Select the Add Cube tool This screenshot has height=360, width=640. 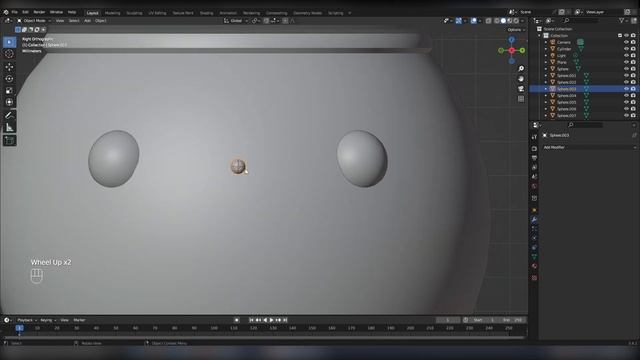pyautogui.click(x=9, y=140)
